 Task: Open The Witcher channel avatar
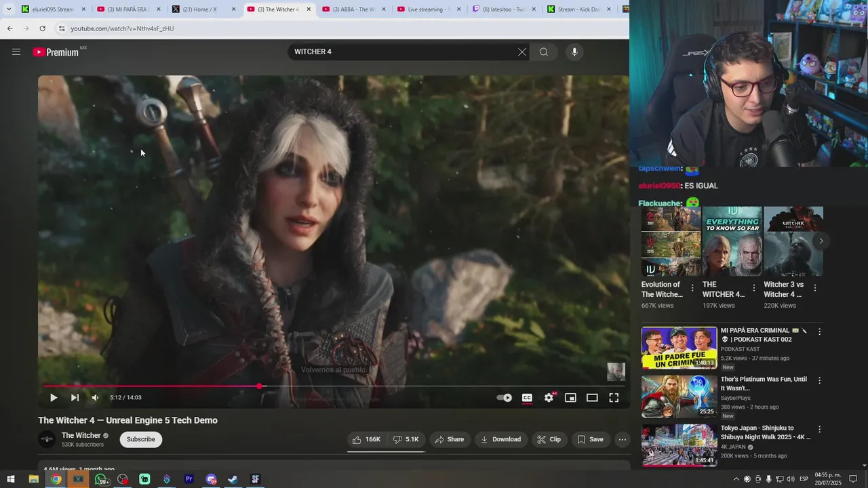[x=47, y=439]
